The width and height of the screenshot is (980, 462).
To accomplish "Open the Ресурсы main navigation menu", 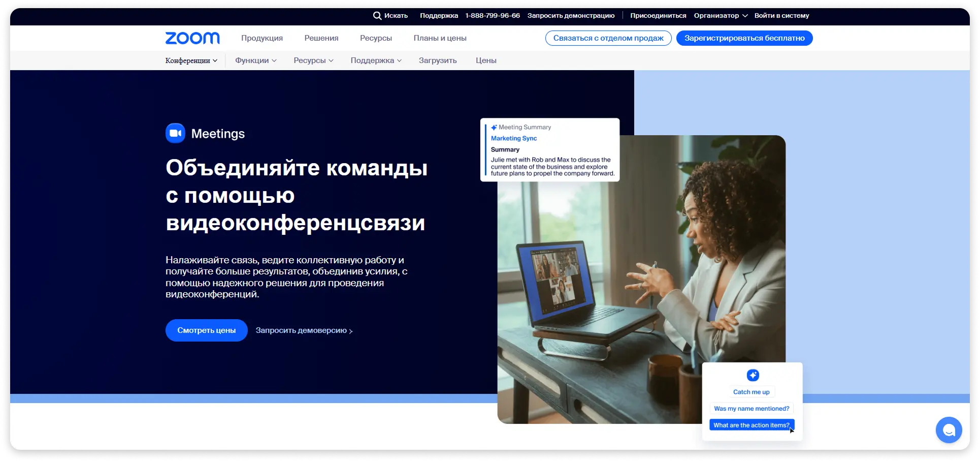I will click(376, 38).
